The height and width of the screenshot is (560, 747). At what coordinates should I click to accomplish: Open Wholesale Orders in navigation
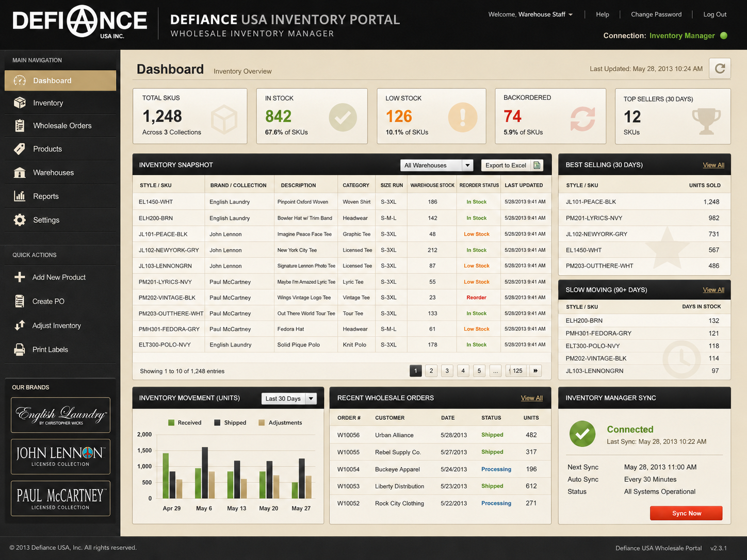[x=60, y=125]
